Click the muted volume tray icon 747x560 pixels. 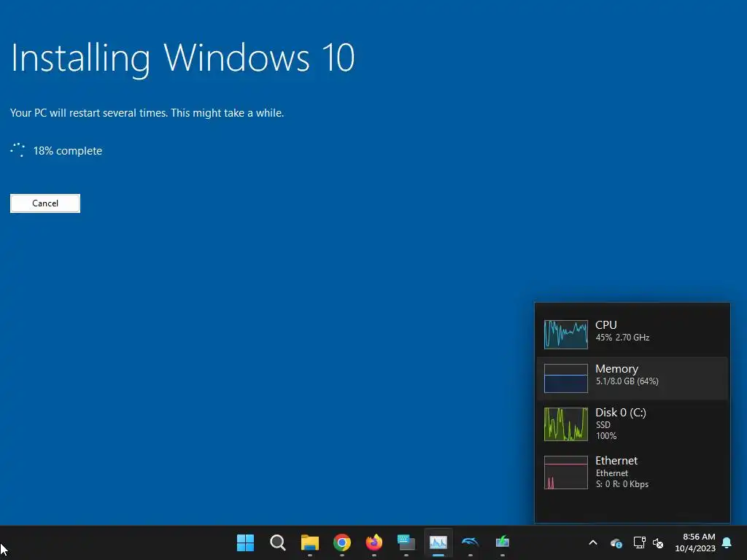(658, 542)
